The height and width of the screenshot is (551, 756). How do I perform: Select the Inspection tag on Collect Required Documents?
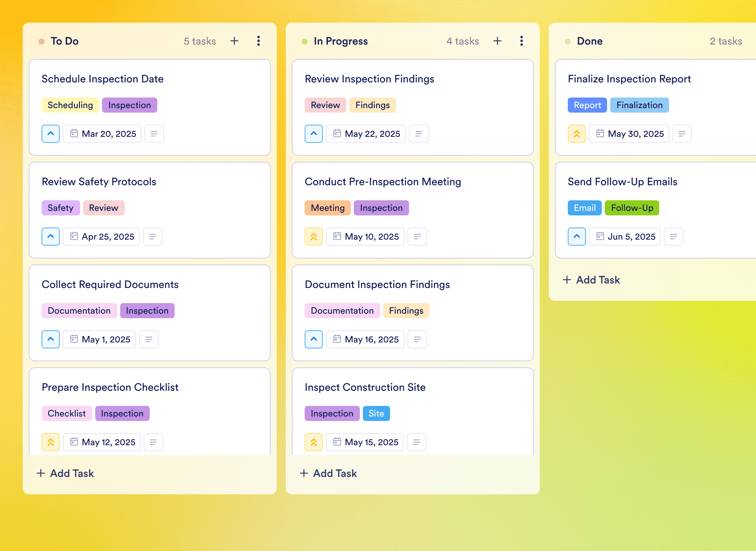coord(147,311)
